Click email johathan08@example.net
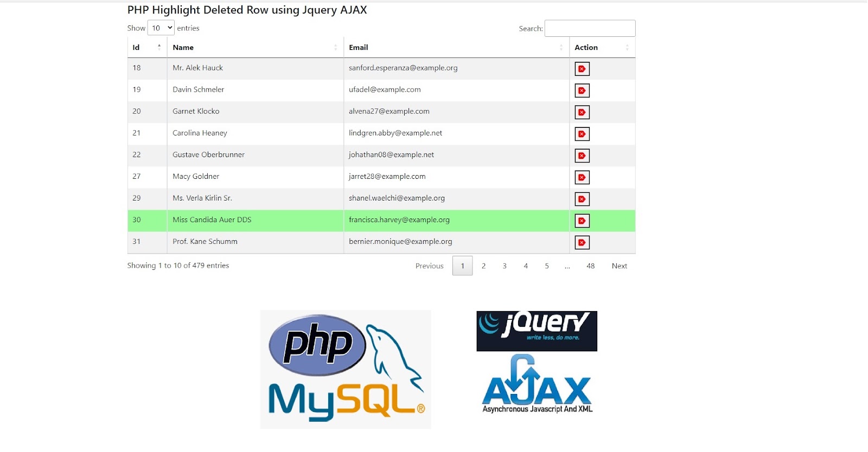868x452 pixels. (x=391, y=154)
